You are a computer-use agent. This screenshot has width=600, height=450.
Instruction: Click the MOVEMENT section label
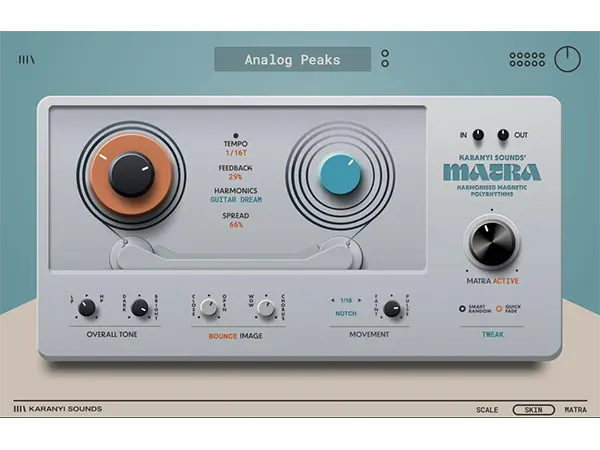click(369, 334)
